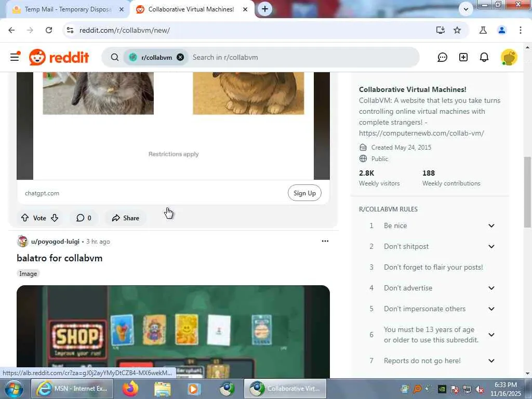Create a new post
Viewport: 532px width, 399px height.
463,57
